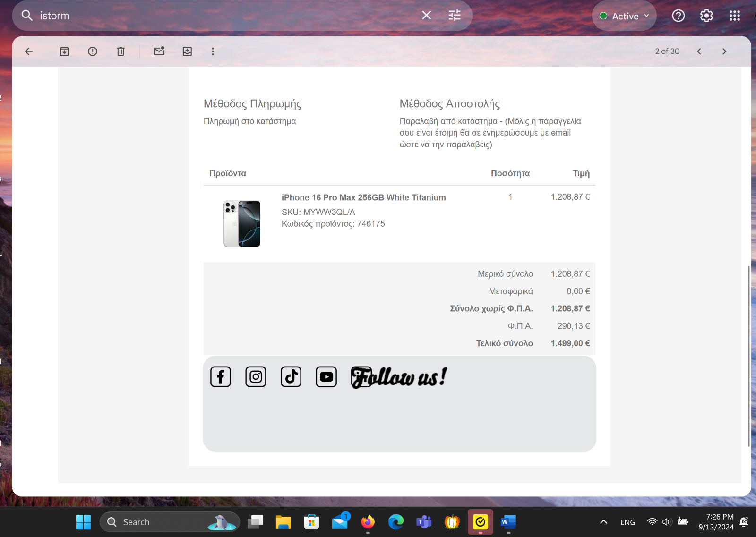Image resolution: width=756 pixels, height=537 pixels.
Task: Open the Facebook social icon
Action: coord(221,377)
